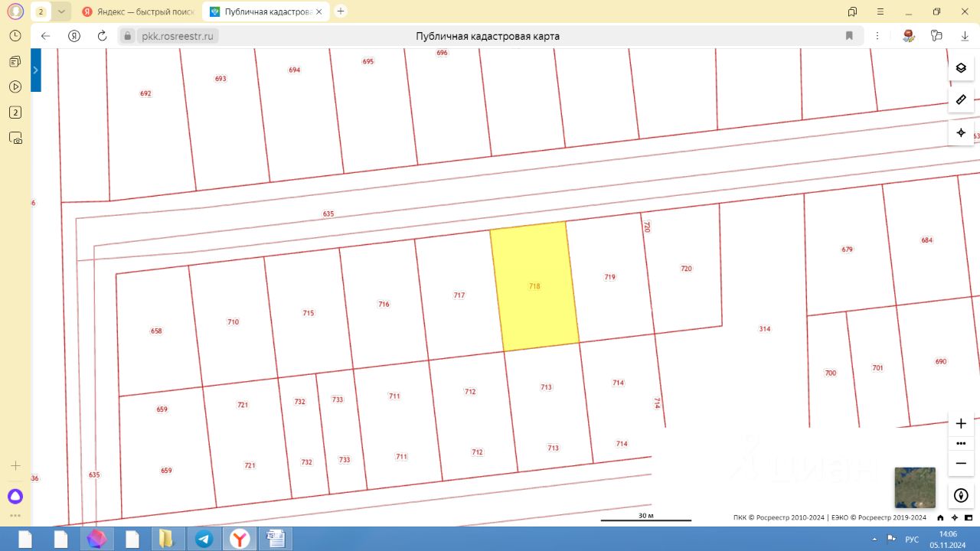Open the browser profile avatar
The width and height of the screenshot is (980, 551).
click(15, 11)
